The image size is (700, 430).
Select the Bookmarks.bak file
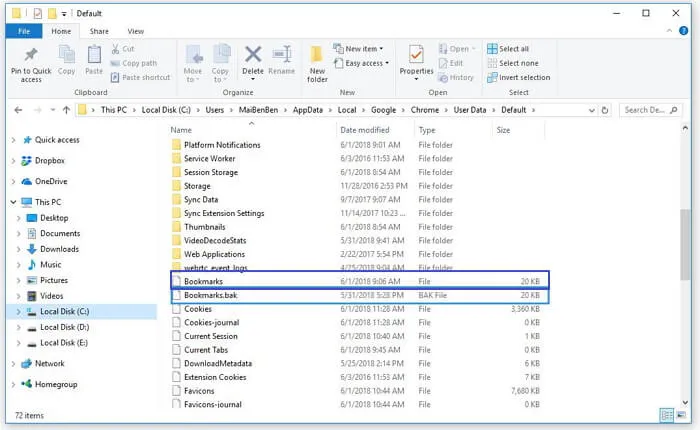pyautogui.click(x=210, y=296)
